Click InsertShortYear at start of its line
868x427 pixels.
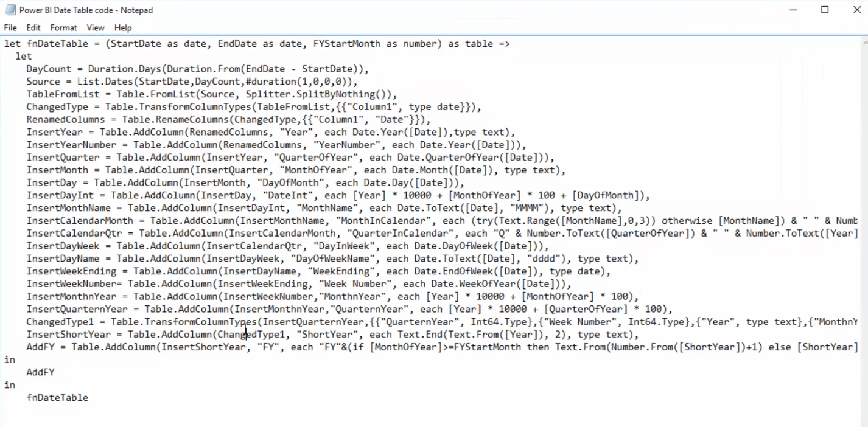68,335
